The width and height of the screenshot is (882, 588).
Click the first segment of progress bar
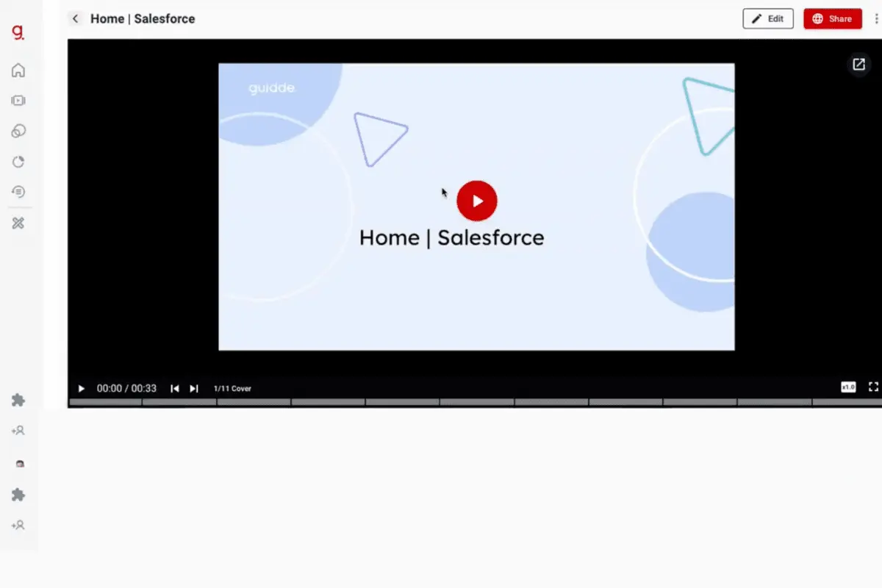tap(105, 402)
